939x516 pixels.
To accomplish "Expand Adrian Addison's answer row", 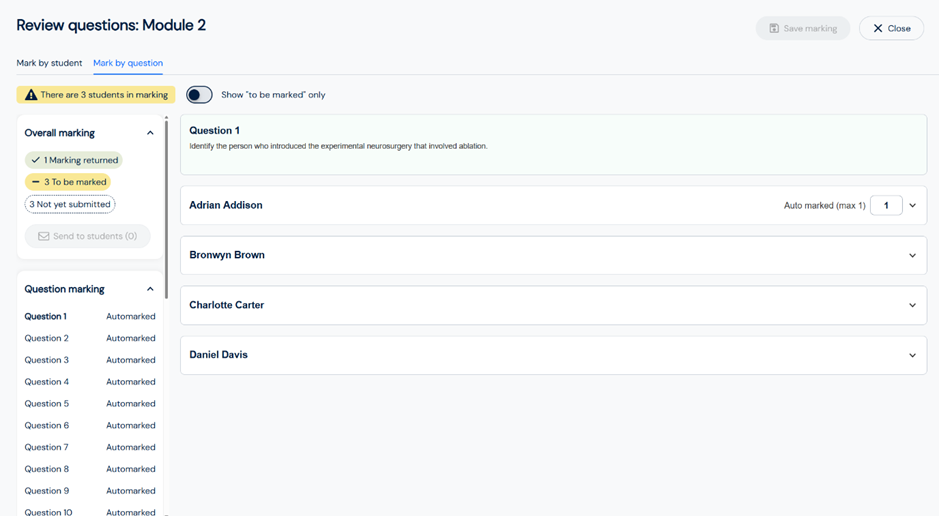I will pos(912,206).
